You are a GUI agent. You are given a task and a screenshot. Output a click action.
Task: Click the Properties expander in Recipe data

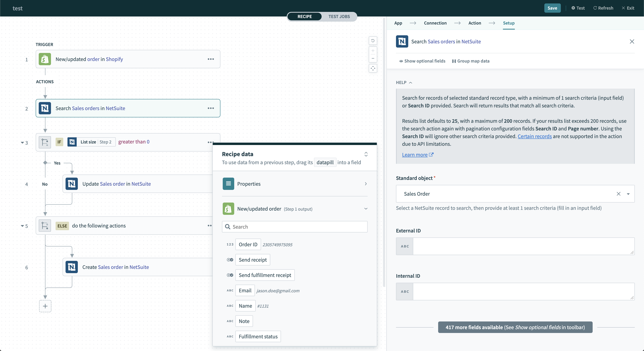click(366, 184)
